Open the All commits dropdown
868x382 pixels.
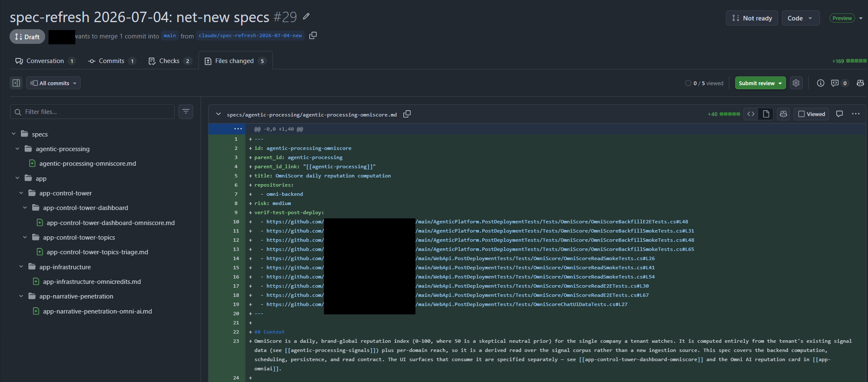pos(53,83)
